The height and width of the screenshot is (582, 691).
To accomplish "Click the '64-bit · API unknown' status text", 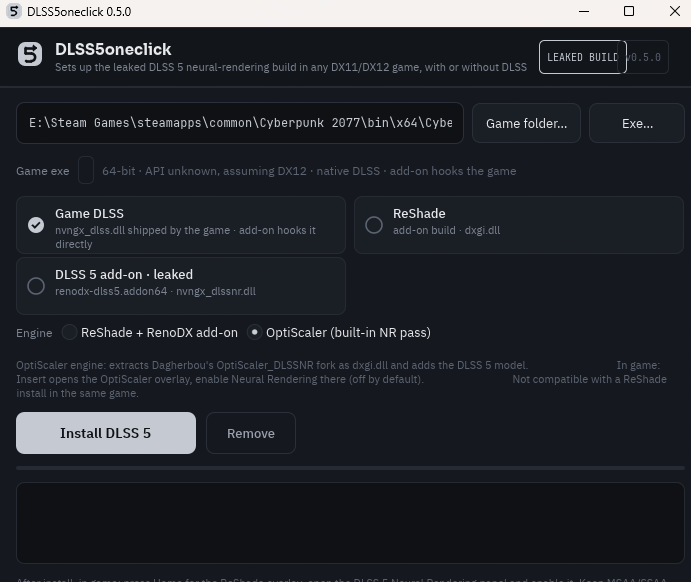I will pos(309,171).
